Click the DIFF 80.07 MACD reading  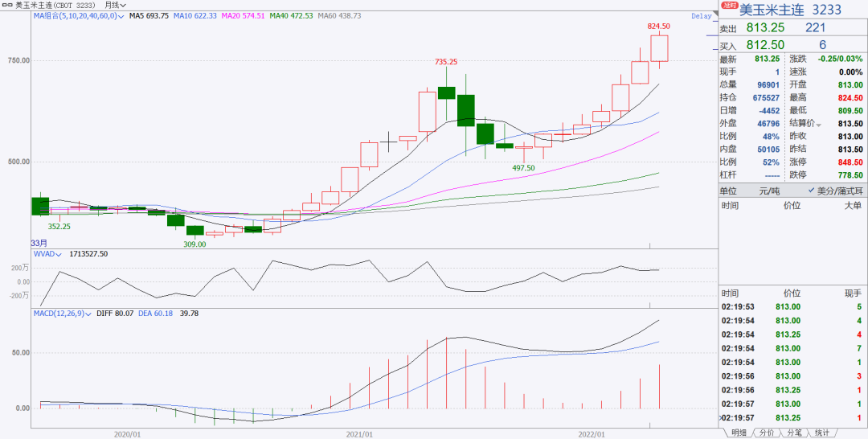(x=115, y=314)
